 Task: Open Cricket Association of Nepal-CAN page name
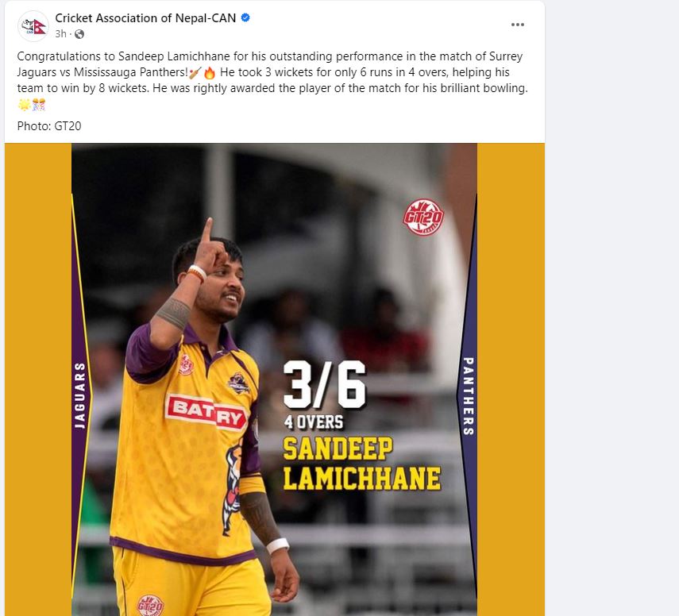(x=145, y=18)
